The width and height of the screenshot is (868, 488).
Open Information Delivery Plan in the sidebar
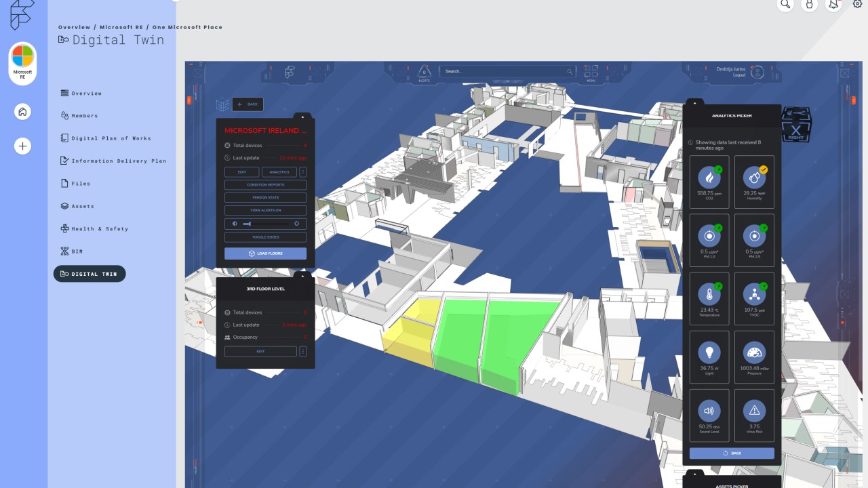pos(113,161)
